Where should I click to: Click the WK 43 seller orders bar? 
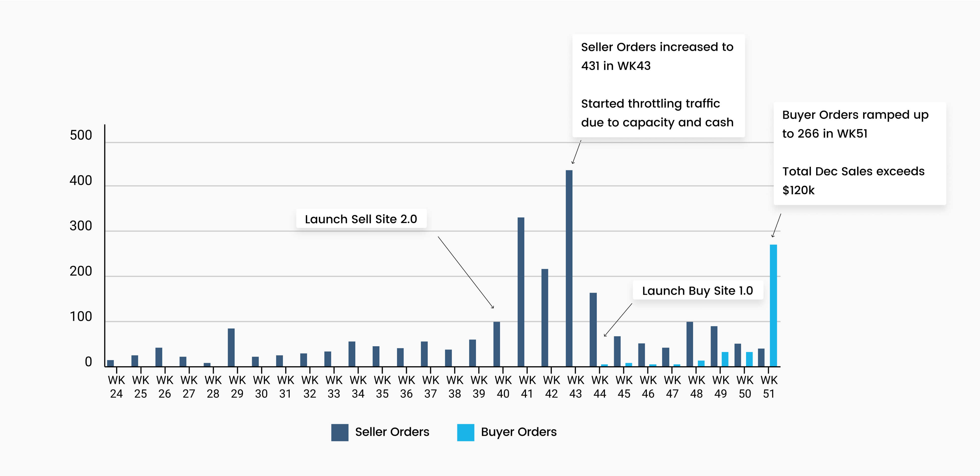pos(569,268)
